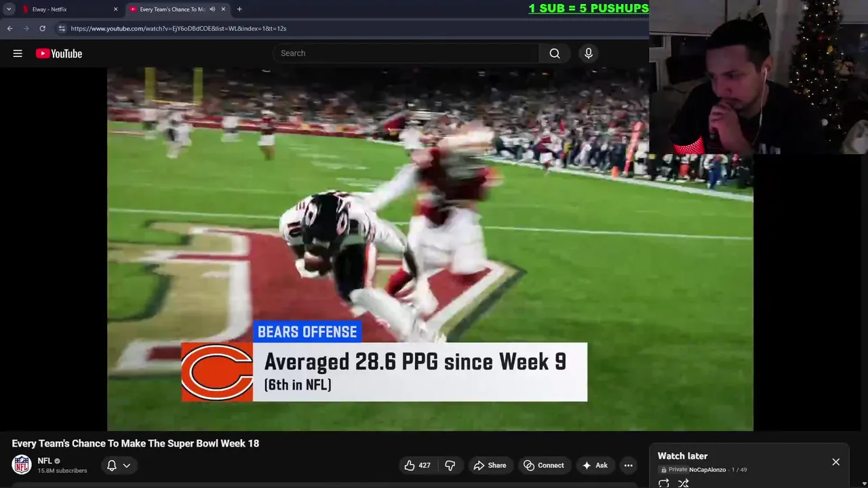Dislike the video with thumbs down
868x488 pixels.
coord(450,466)
